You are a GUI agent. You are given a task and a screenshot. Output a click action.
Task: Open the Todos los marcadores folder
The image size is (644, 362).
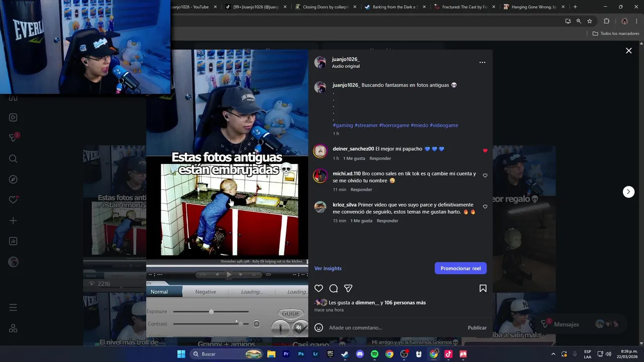coord(616,34)
